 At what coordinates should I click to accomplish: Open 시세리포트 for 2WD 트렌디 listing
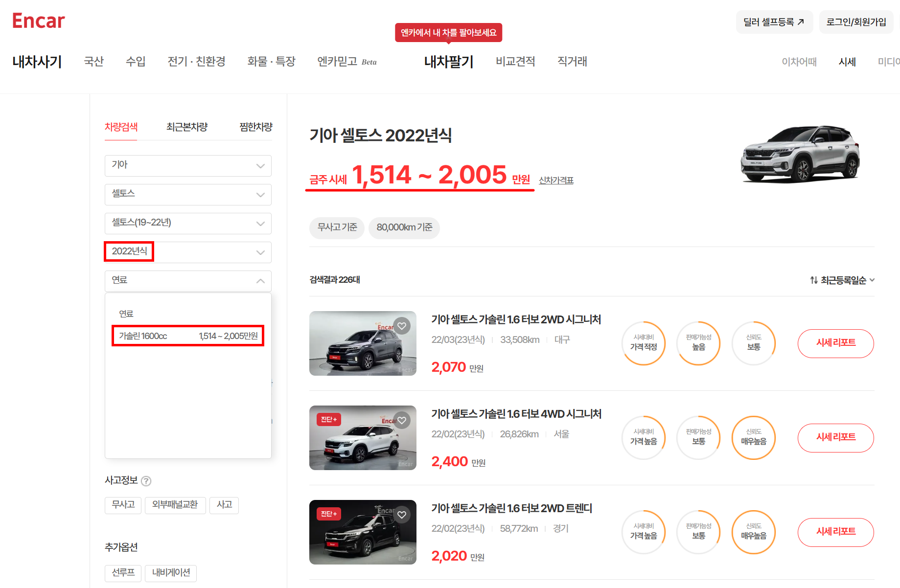coord(836,532)
